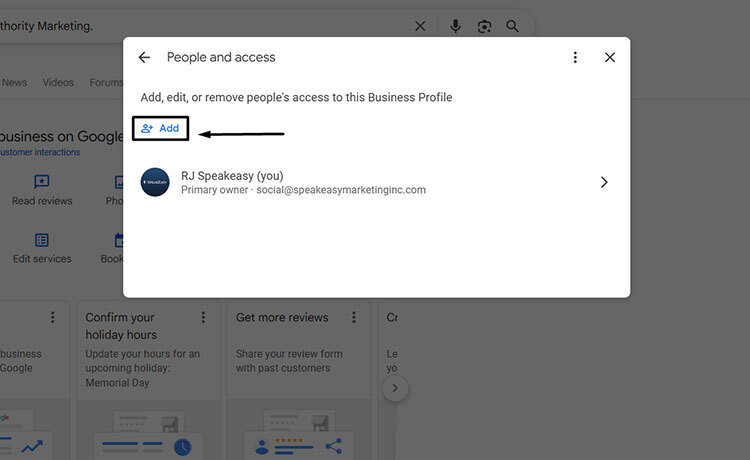Click into the Google search field text
Viewport: 750px width, 460px height.
coord(46,26)
